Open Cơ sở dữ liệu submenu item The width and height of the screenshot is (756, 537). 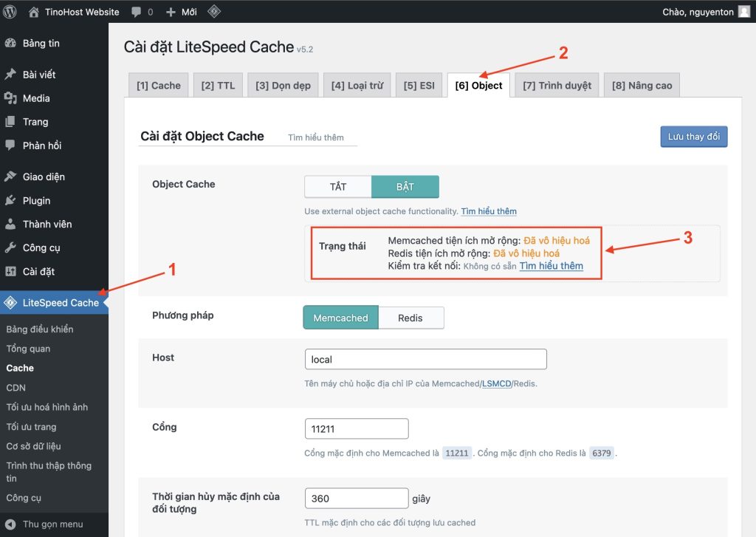pyautogui.click(x=33, y=446)
